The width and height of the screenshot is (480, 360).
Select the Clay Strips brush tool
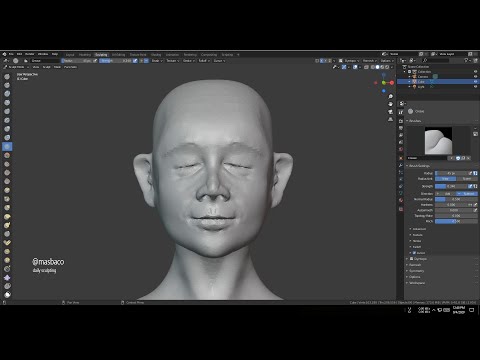[7, 102]
